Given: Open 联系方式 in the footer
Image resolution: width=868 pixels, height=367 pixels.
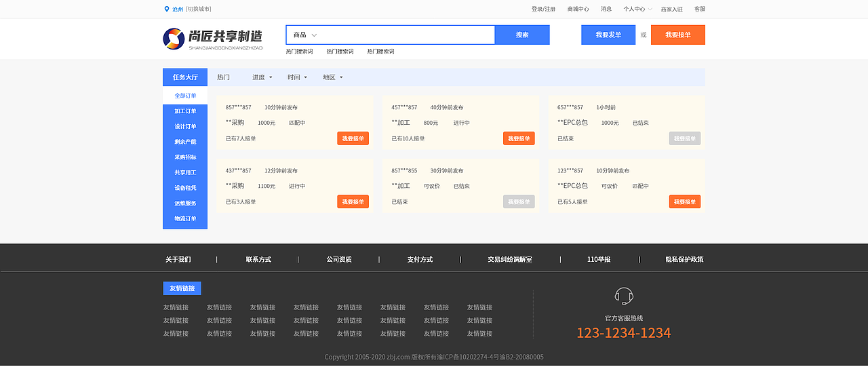Looking at the screenshot, I should pos(258,260).
